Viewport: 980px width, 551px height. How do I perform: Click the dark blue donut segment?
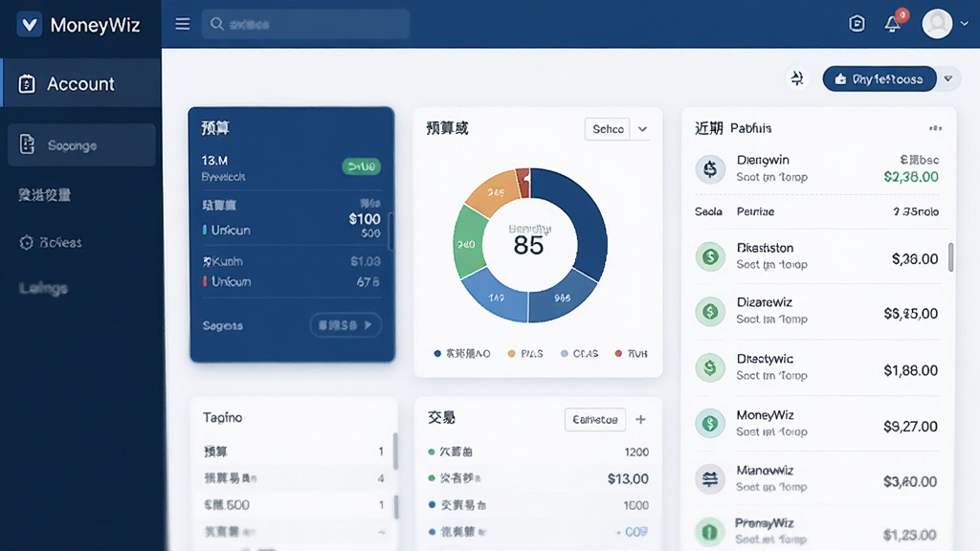[581, 219]
